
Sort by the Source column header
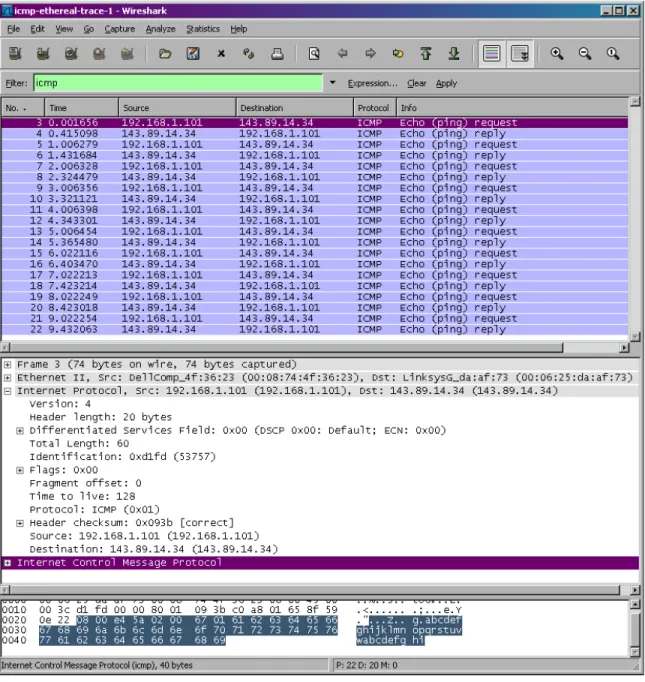(x=177, y=107)
